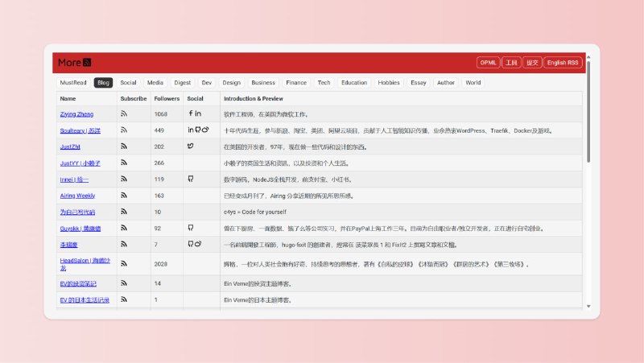This screenshot has height=363, width=644.
Task: Click the scrollbar down arrow
Action: (x=588, y=306)
